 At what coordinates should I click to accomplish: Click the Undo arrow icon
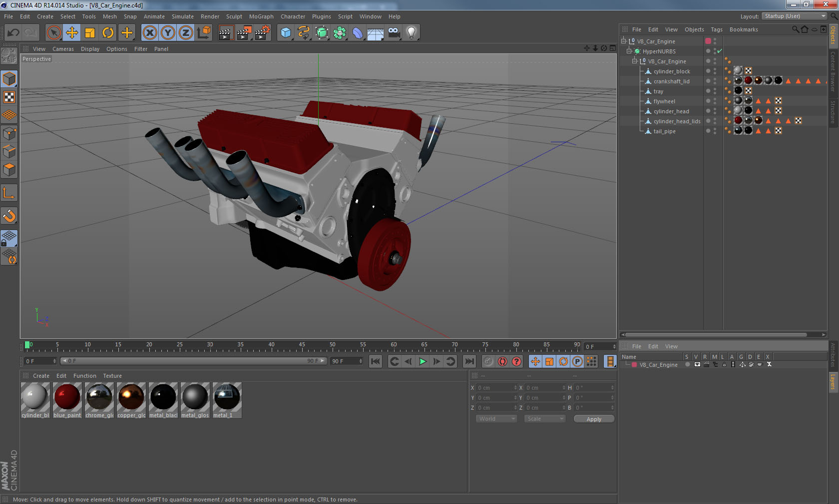coord(13,33)
